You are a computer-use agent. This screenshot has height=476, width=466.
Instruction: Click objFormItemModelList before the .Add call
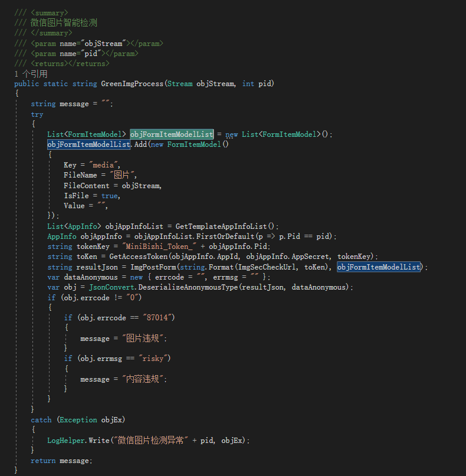(x=88, y=144)
